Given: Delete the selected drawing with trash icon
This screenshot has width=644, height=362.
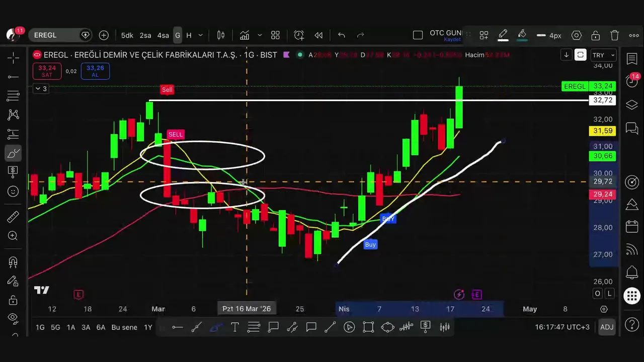Looking at the screenshot, I should (x=615, y=35).
